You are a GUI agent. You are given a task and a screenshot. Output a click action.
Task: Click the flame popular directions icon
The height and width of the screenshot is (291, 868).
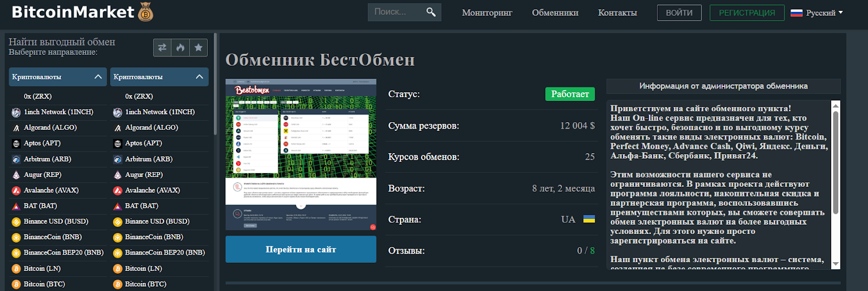[181, 48]
